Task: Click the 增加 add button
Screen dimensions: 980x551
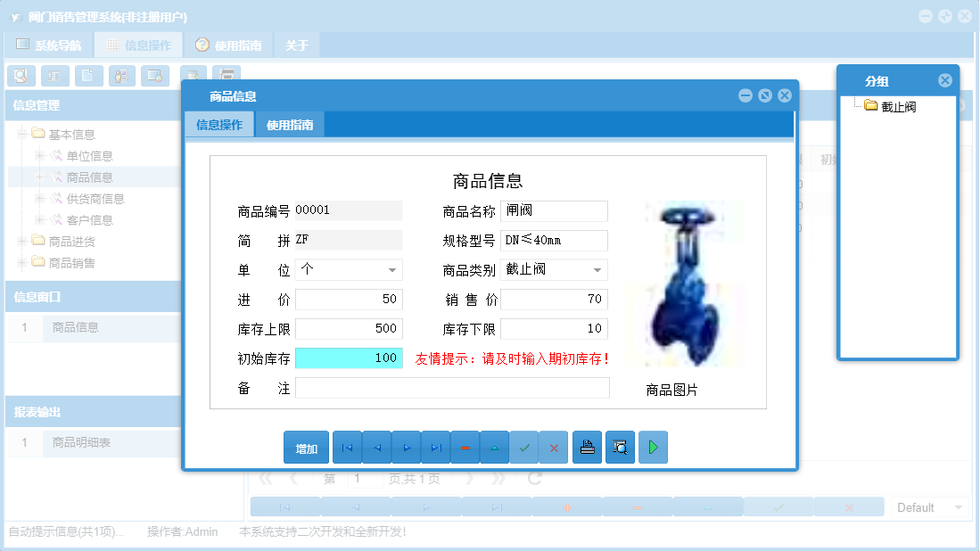Action: pos(306,447)
